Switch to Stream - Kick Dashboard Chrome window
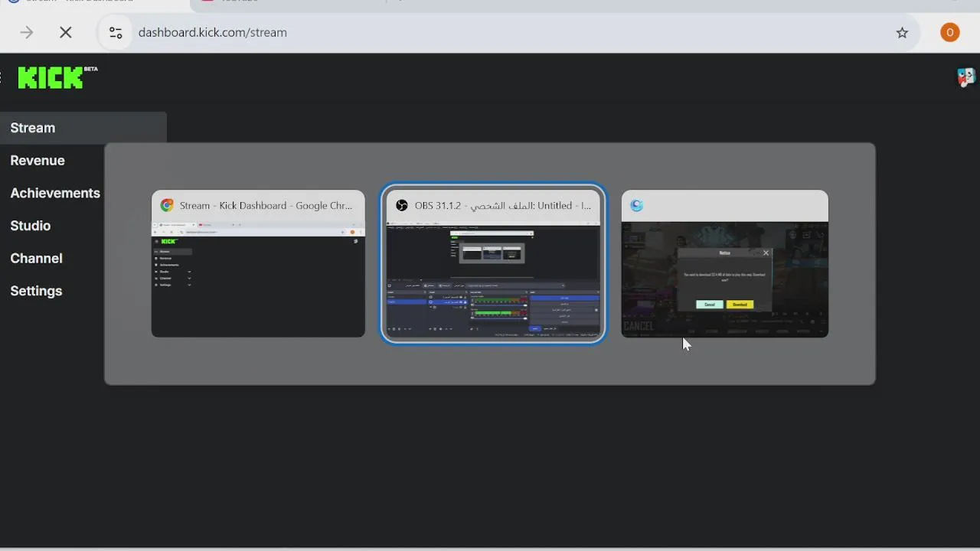The width and height of the screenshot is (980, 551). pos(258,263)
